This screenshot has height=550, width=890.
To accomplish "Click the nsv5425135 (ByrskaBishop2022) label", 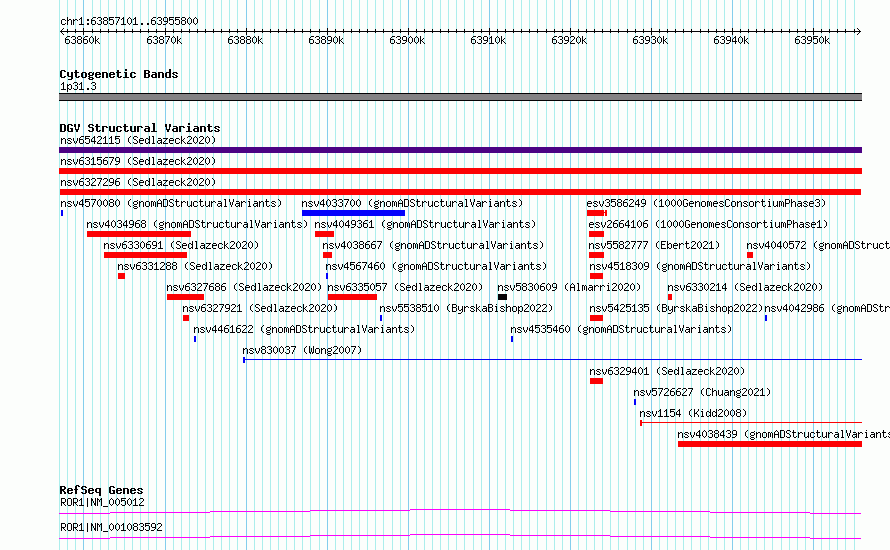I will click(676, 308).
